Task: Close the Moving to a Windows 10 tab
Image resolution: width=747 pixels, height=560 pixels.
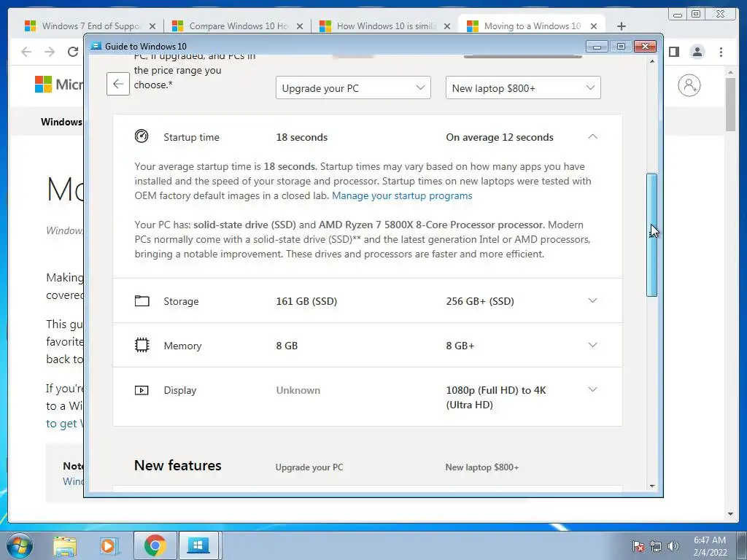Action: click(x=594, y=26)
